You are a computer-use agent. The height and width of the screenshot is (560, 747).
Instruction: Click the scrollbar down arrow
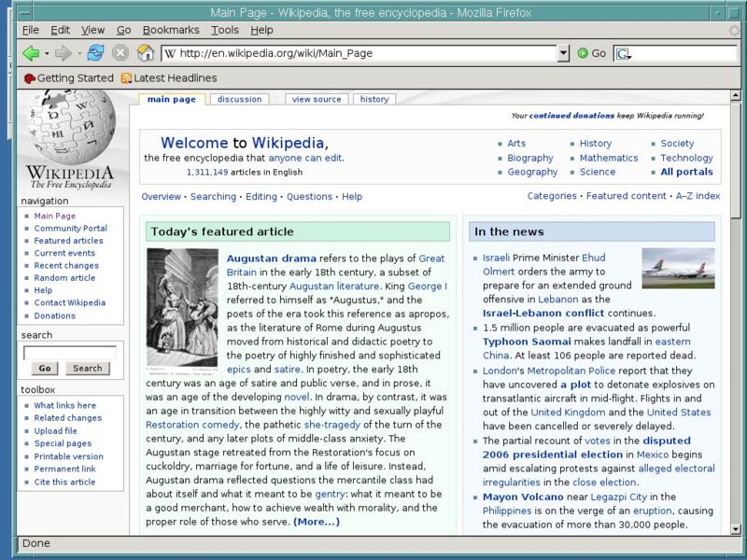tap(736, 529)
